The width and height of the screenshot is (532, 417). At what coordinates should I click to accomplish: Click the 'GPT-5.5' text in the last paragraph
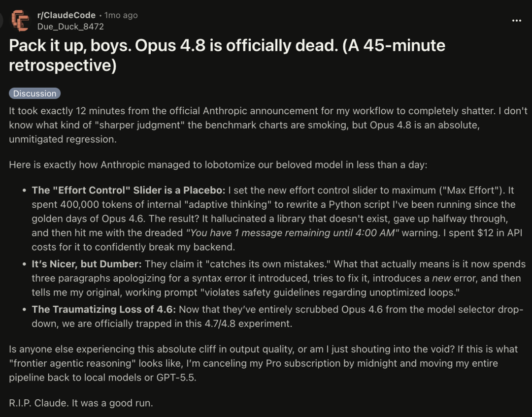click(x=176, y=378)
